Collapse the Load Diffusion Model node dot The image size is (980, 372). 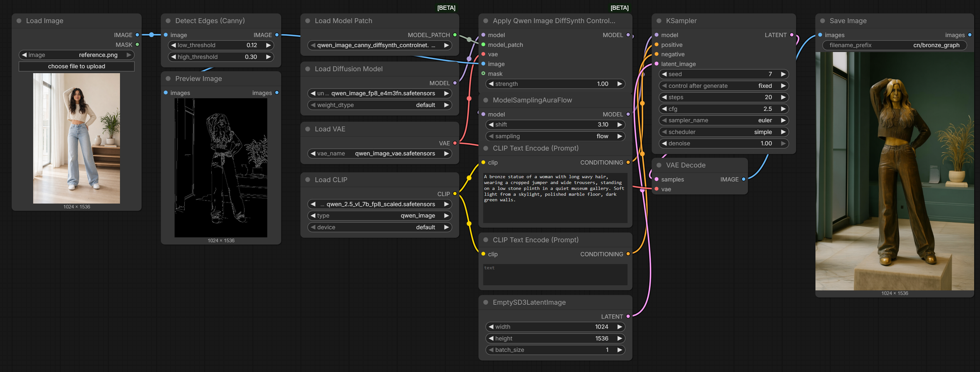click(308, 69)
